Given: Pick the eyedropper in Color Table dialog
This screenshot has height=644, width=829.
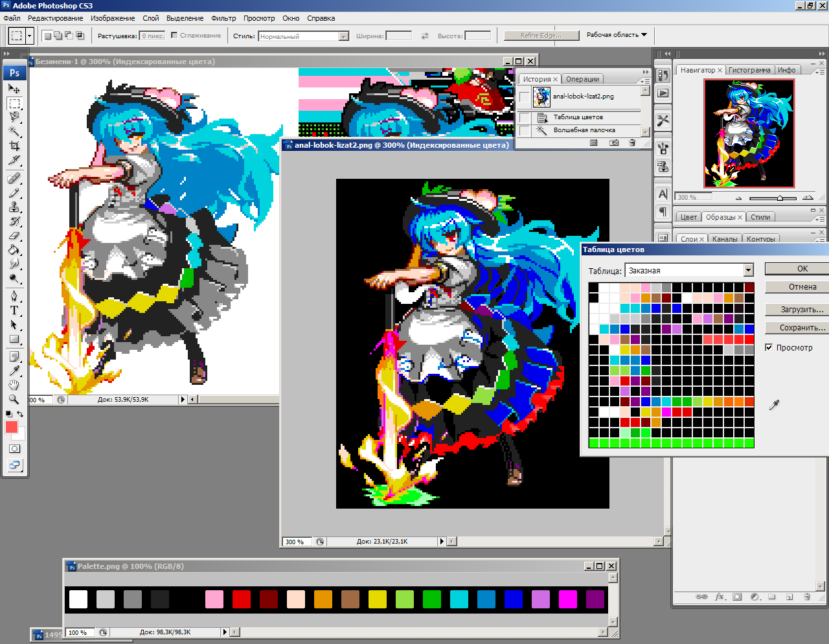Looking at the screenshot, I should click(x=774, y=405).
